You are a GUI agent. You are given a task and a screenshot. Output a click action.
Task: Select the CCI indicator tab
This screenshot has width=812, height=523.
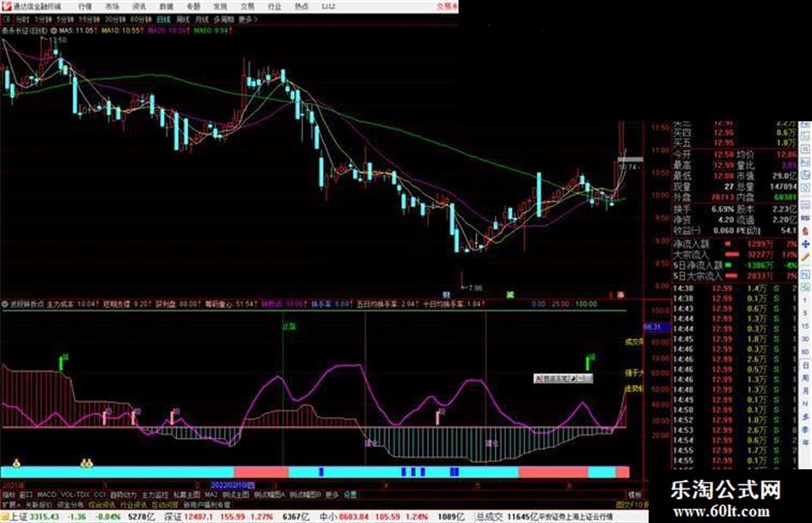(100, 495)
